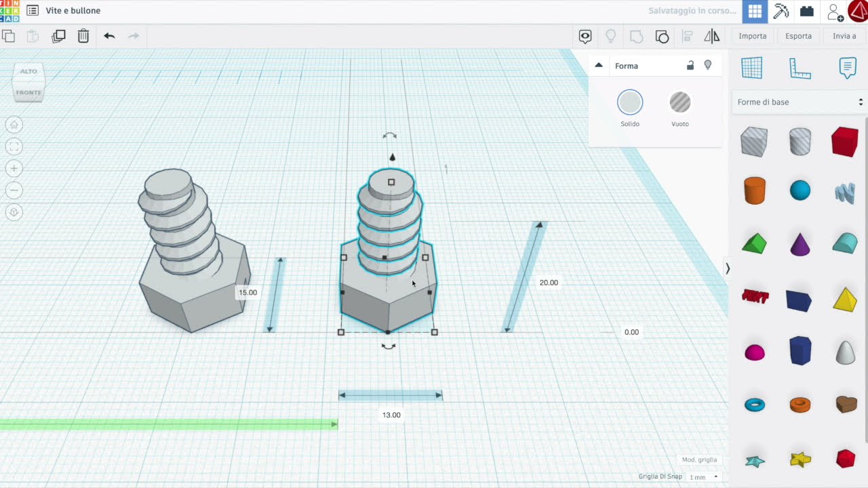Group the shapes with the Group icon
The width and height of the screenshot is (868, 488).
pyautogui.click(x=636, y=36)
